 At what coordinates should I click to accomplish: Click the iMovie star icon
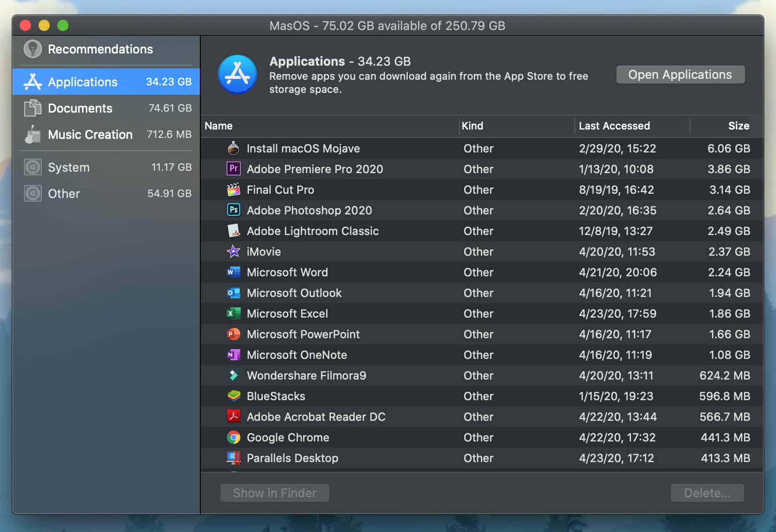tap(233, 251)
